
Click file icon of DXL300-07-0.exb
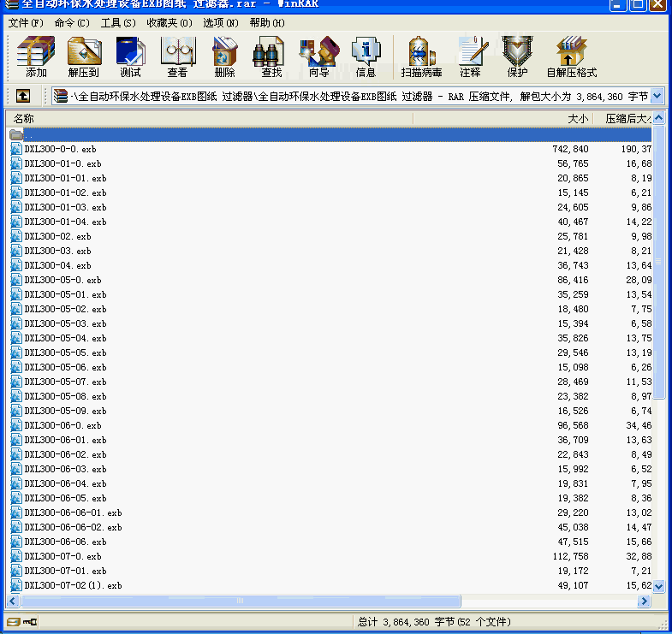coord(16,556)
